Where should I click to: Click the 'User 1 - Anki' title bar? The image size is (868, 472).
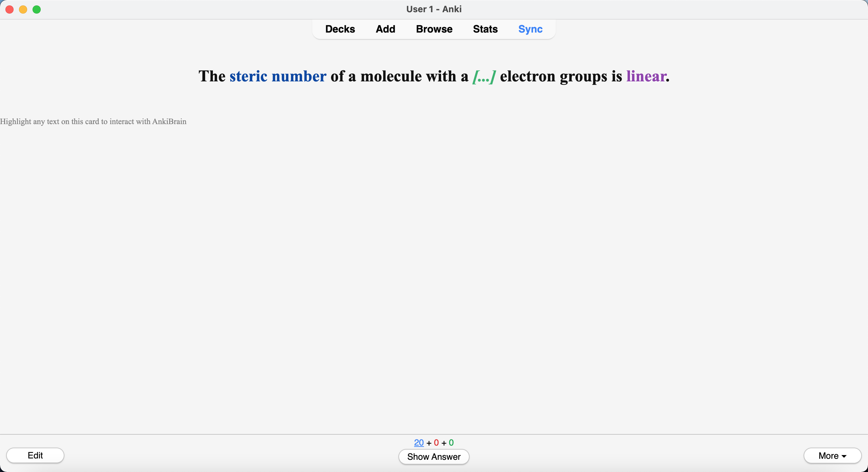click(x=434, y=9)
